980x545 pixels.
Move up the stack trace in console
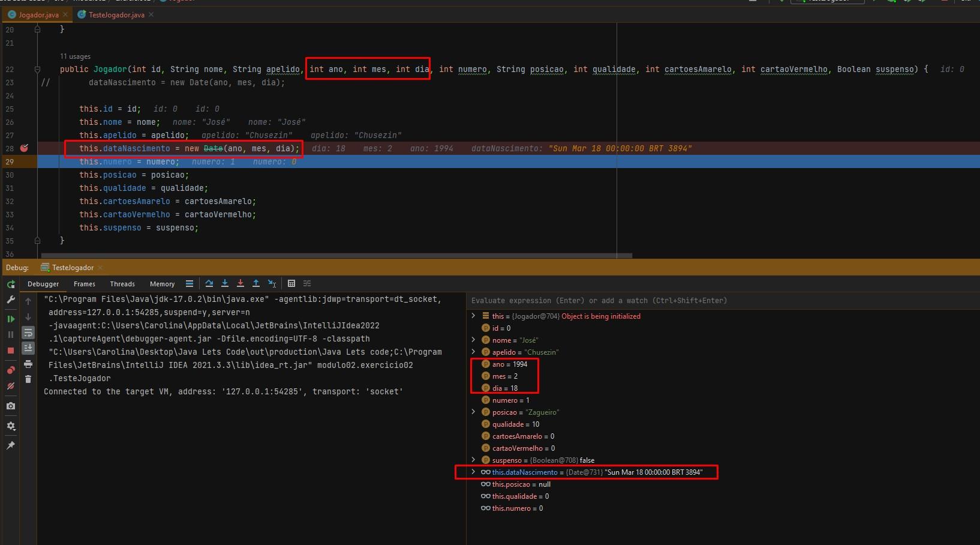point(28,301)
